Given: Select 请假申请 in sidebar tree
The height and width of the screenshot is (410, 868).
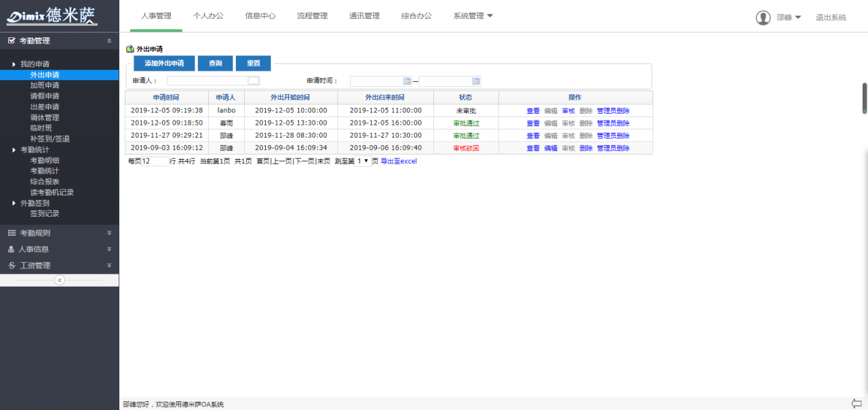Looking at the screenshot, I should [45, 96].
